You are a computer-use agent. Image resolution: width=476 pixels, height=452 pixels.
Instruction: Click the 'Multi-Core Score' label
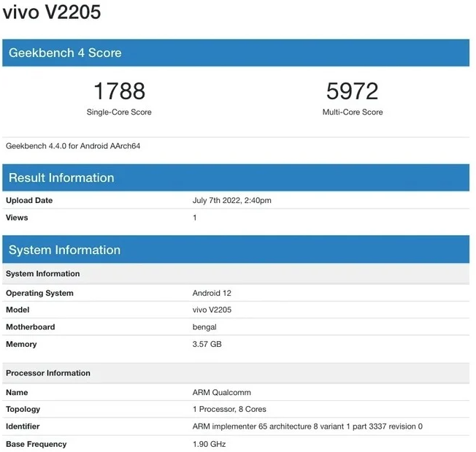tap(353, 112)
